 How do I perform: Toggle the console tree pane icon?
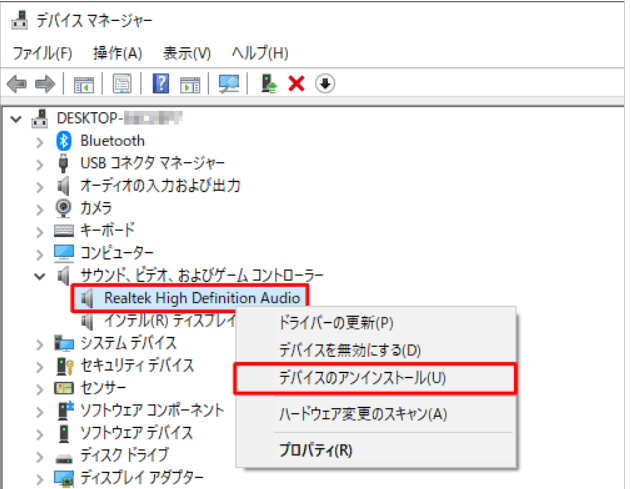[84, 84]
